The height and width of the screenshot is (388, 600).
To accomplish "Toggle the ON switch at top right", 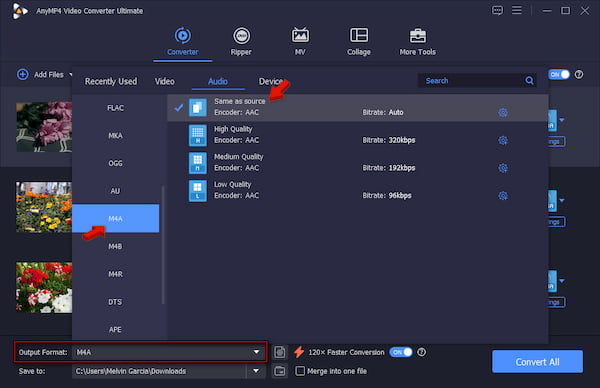I will (559, 75).
